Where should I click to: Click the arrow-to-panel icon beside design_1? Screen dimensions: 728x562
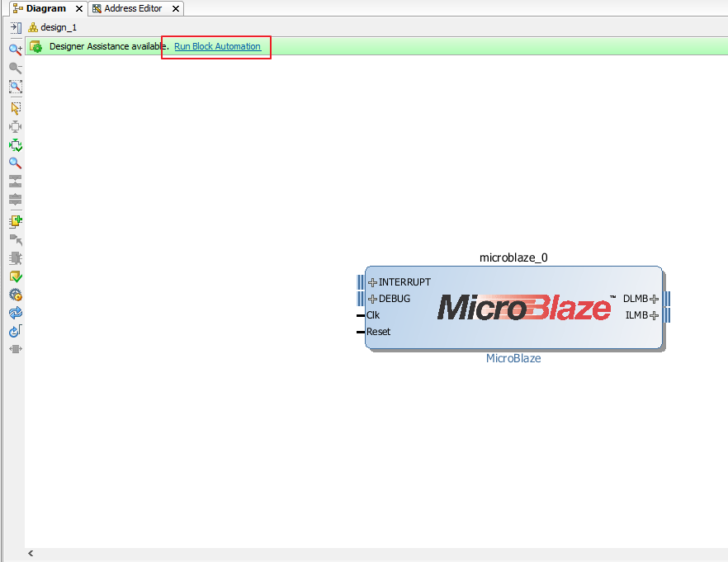click(16, 28)
